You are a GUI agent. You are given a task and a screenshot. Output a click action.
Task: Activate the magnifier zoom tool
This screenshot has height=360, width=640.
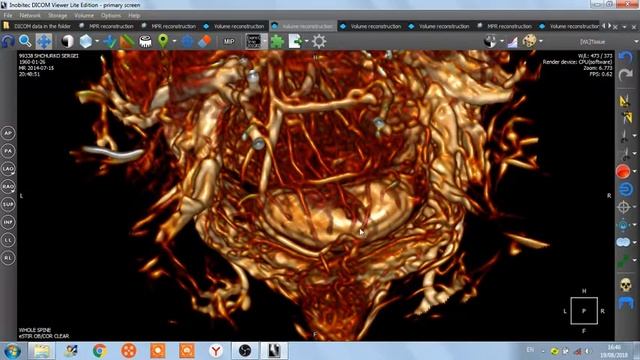[x=25, y=41]
